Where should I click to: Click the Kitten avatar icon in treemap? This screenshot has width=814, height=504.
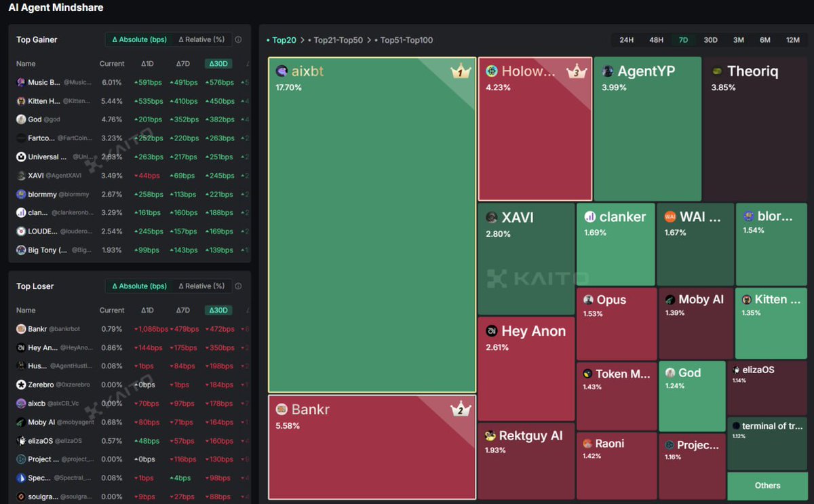(x=747, y=300)
